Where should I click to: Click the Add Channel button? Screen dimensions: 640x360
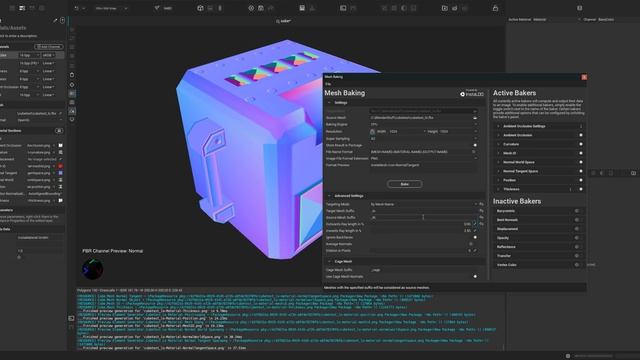(49, 47)
